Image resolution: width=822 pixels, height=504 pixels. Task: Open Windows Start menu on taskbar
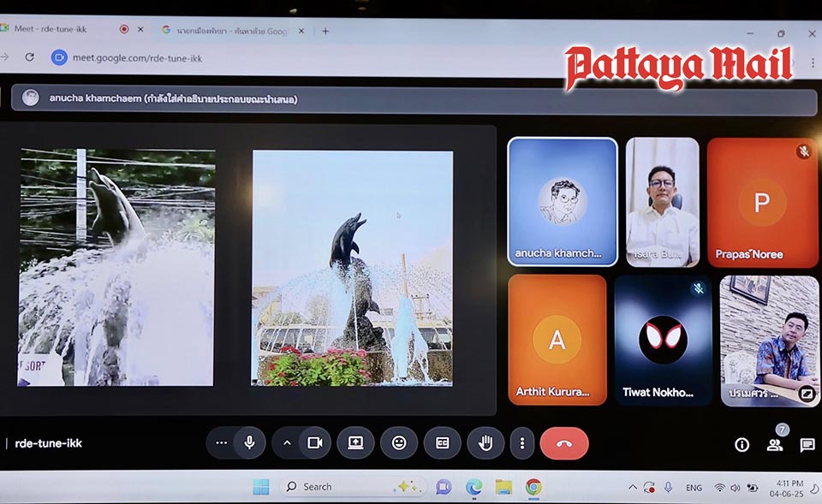click(260, 487)
